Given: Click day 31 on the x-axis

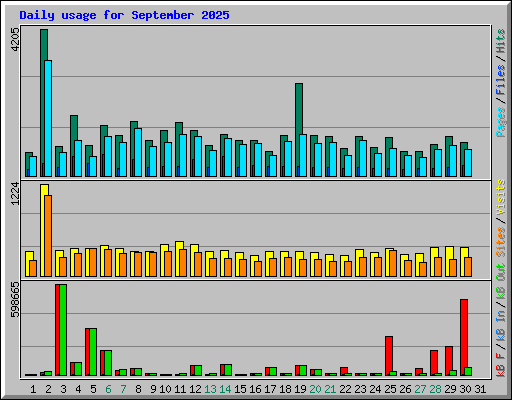Looking at the screenshot, I should (480, 389).
